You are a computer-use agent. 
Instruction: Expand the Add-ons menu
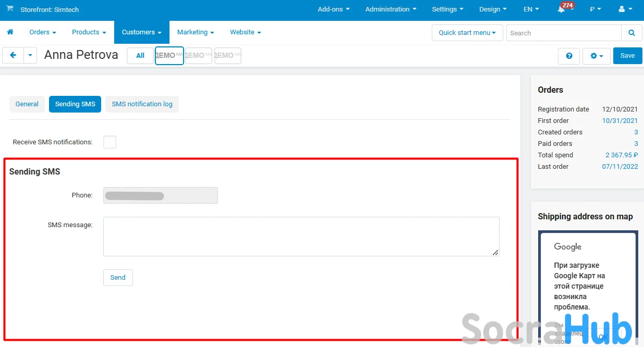tap(334, 9)
